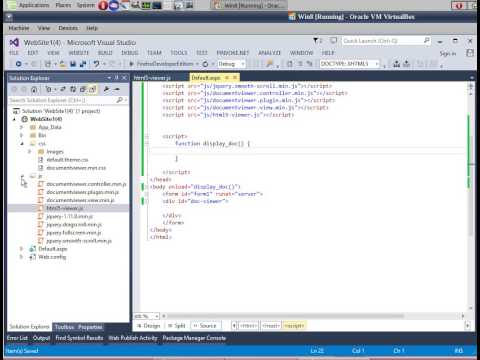480x360 pixels.
Task: Collapse the WebSite1(4) project node
Action: pyautogui.click(x=14, y=119)
